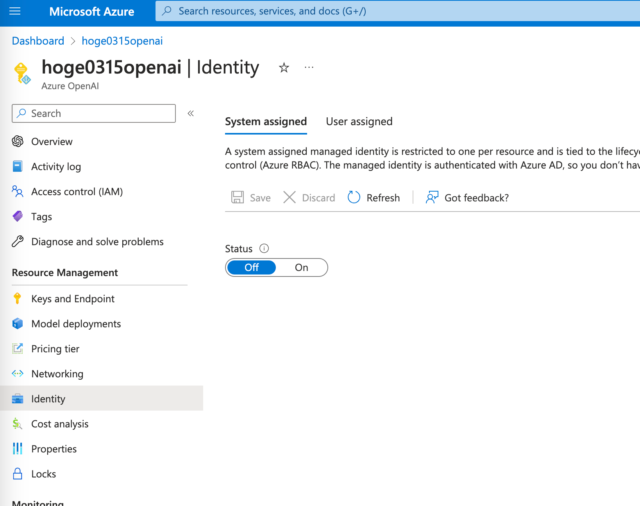Switch to System assigned tab
Screen dimensions: 640x506
click(266, 122)
